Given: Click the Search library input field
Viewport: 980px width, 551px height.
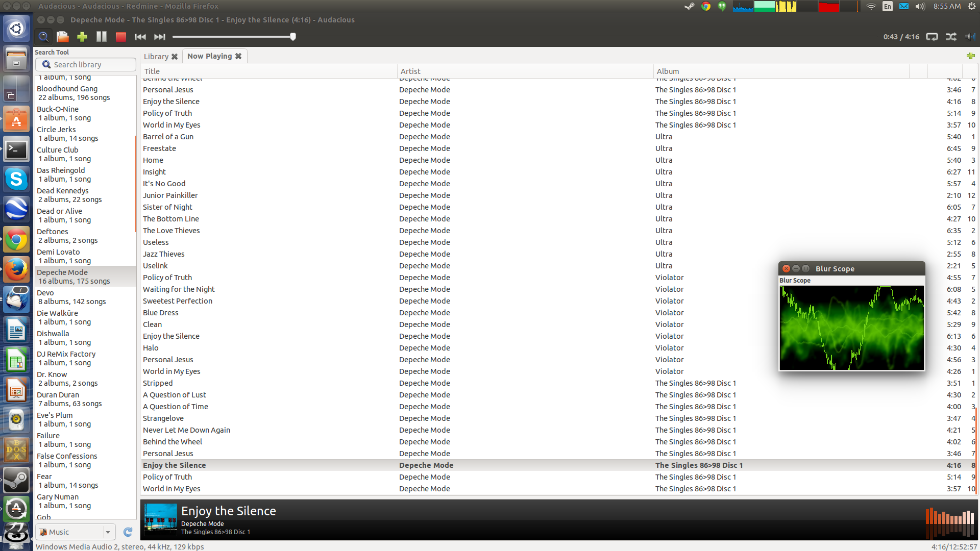Looking at the screenshot, I should pos(86,65).
